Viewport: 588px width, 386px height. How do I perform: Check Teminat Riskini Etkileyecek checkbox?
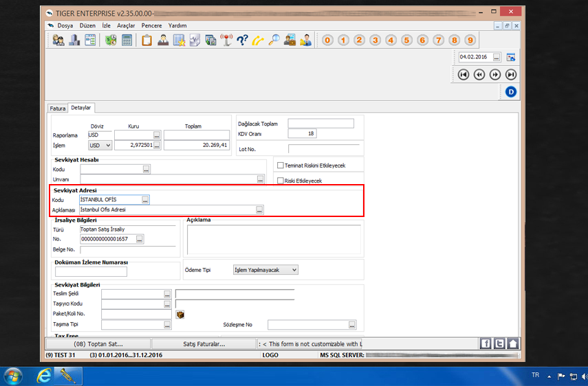pyautogui.click(x=280, y=165)
